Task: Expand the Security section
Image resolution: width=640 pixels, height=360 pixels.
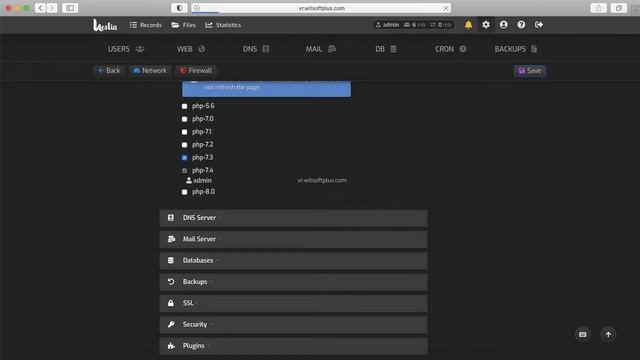Action: [x=293, y=324]
